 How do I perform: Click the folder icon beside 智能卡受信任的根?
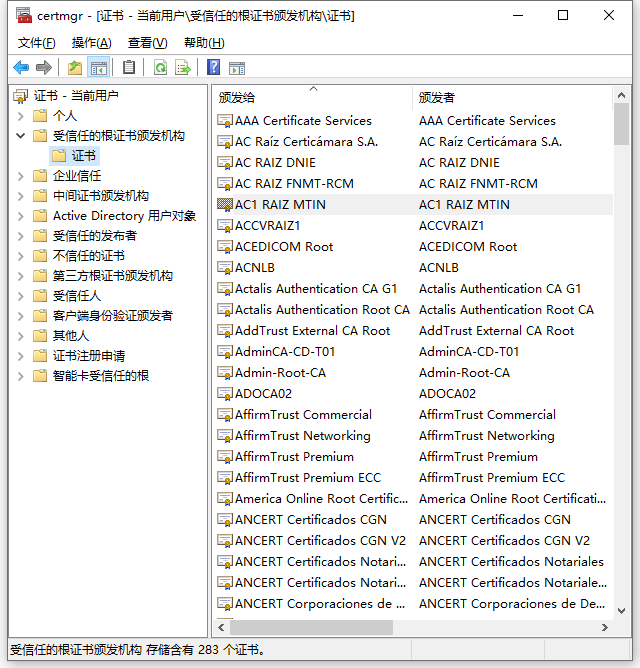[x=40, y=376]
